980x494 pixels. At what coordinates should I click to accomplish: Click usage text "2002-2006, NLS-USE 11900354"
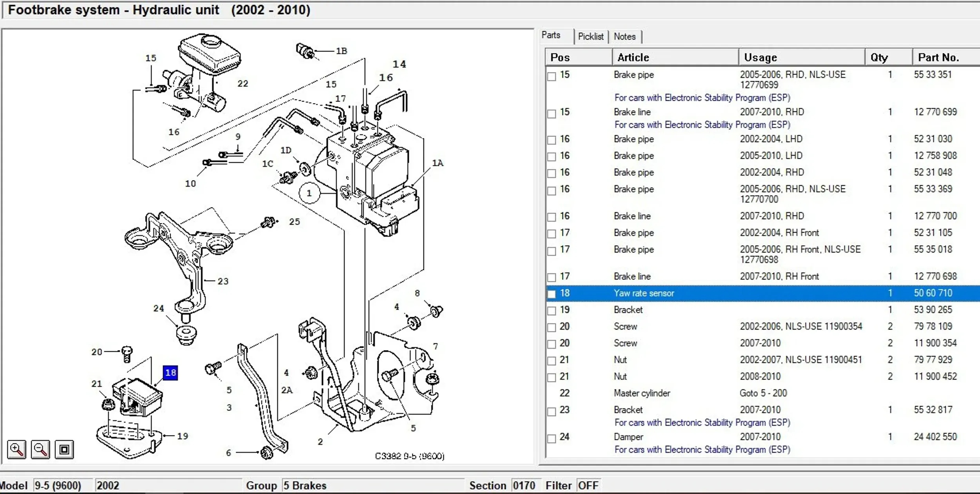(801, 326)
